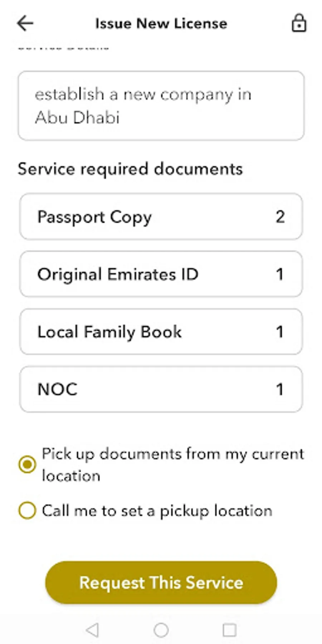
Task: Tap quantity number beside NOC
Action: point(280,390)
